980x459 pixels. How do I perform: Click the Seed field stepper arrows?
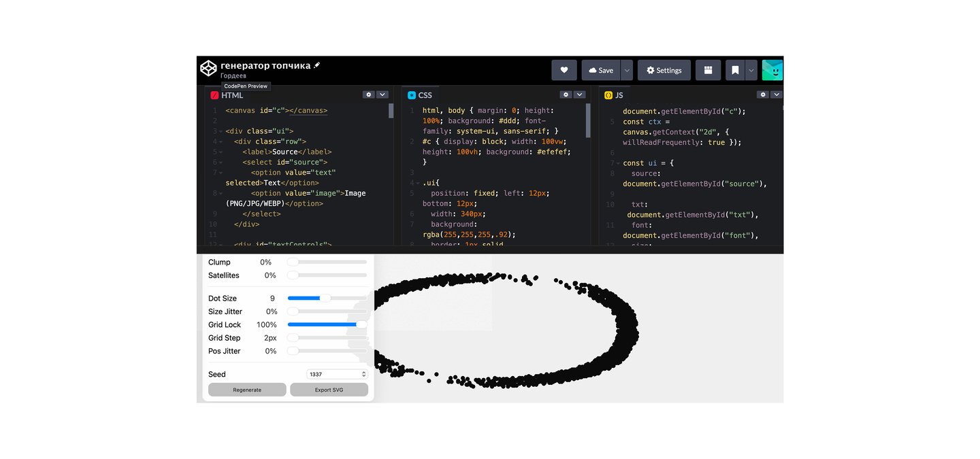click(363, 374)
